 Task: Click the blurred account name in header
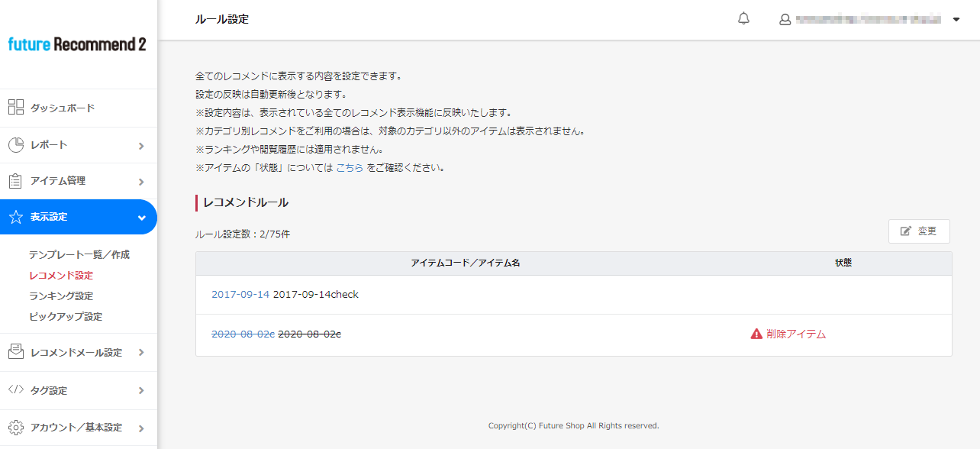coord(869,20)
